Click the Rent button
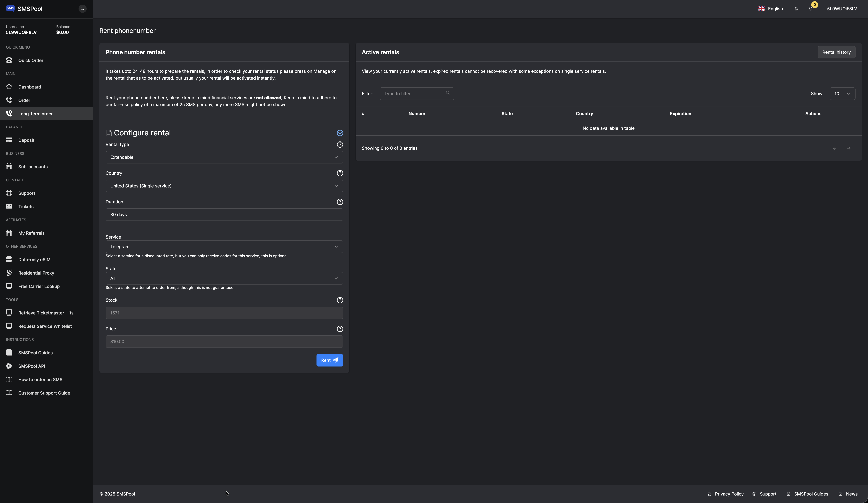Image resolution: width=868 pixels, height=503 pixels. (329, 360)
